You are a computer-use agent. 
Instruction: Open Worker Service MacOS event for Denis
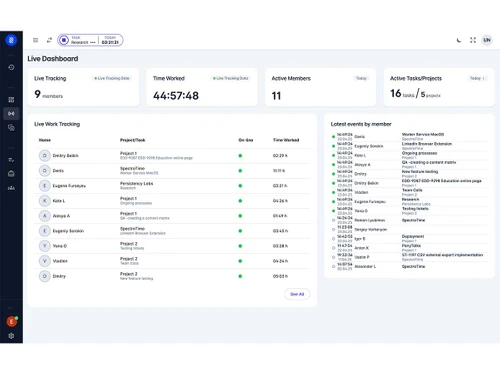[x=423, y=134]
